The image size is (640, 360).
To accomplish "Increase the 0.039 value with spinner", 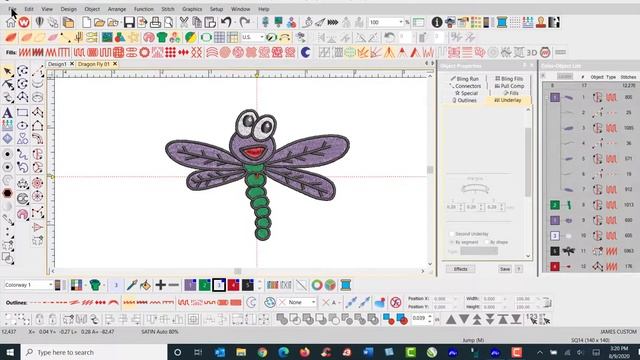I will coord(430,316).
